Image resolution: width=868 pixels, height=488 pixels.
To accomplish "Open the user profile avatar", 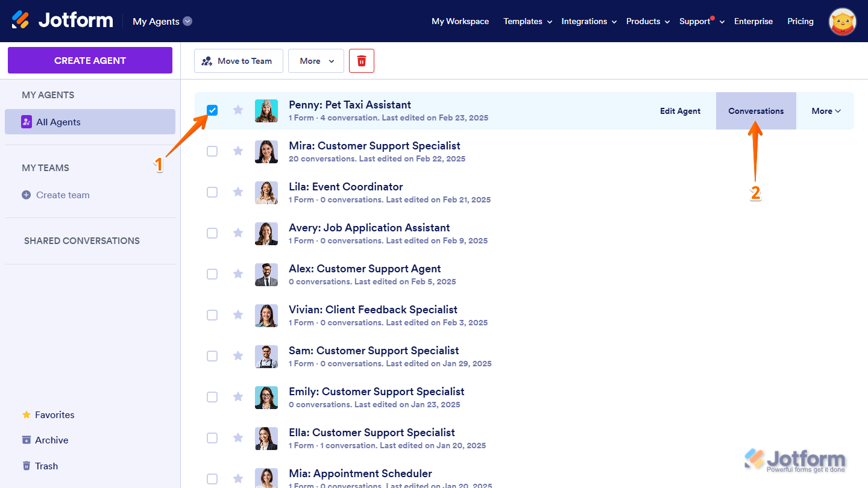I will 842,22.
